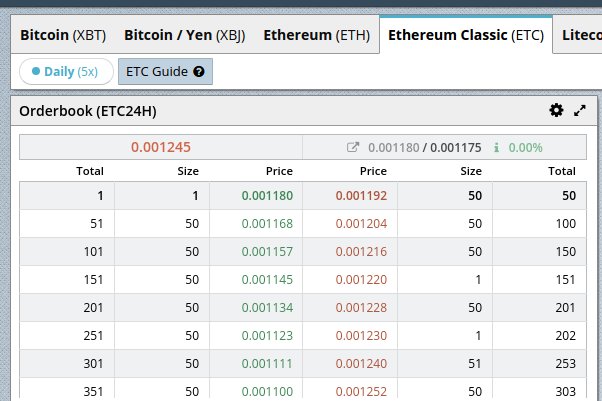602x401 pixels.
Task: Click bid total 351
Action: (x=94, y=392)
